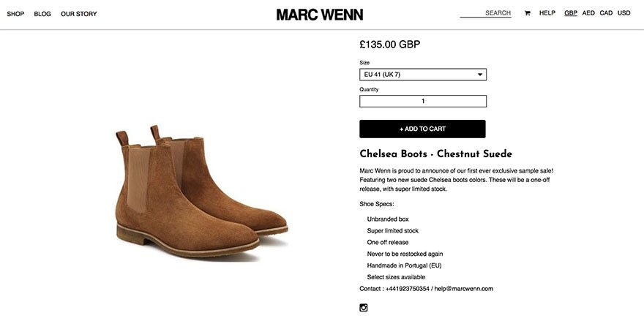The width and height of the screenshot is (644, 329).
Task: Switch currency to CAD
Action: [x=606, y=13]
